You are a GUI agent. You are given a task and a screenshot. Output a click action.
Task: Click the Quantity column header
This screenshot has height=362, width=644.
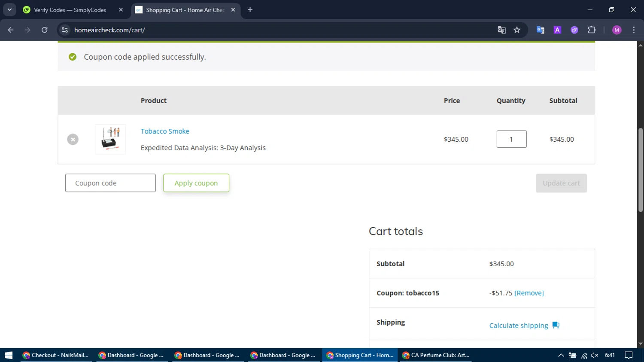tap(511, 100)
